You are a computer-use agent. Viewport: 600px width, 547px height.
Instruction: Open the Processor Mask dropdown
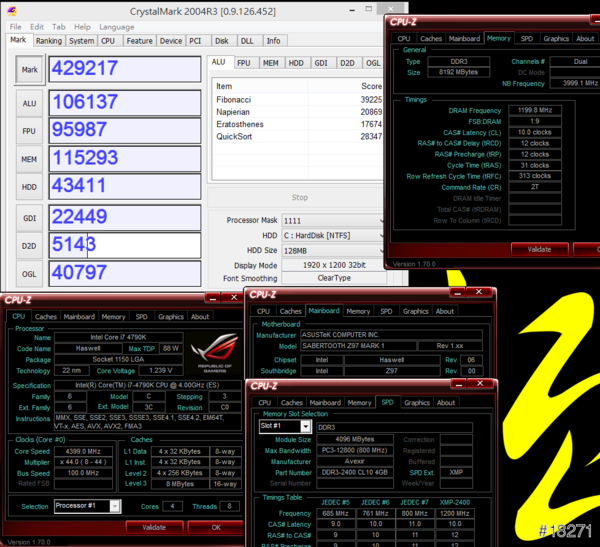[x=333, y=221]
